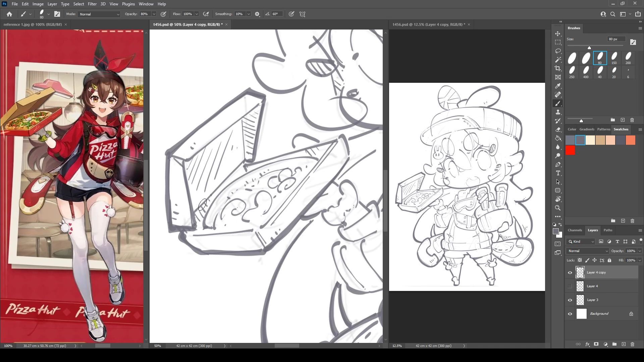This screenshot has height=362, width=644.
Task: Hide Layer 3 visibility eye
Action: tap(570, 300)
